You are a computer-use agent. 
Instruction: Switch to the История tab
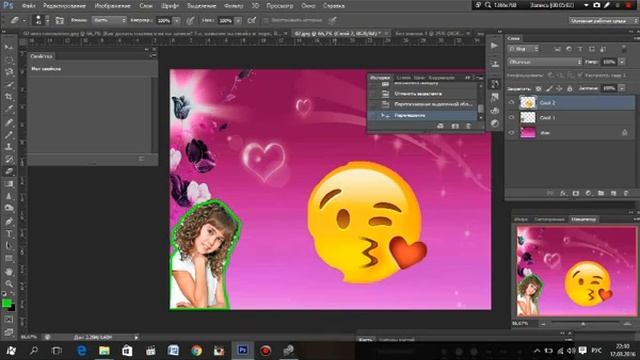[x=380, y=77]
